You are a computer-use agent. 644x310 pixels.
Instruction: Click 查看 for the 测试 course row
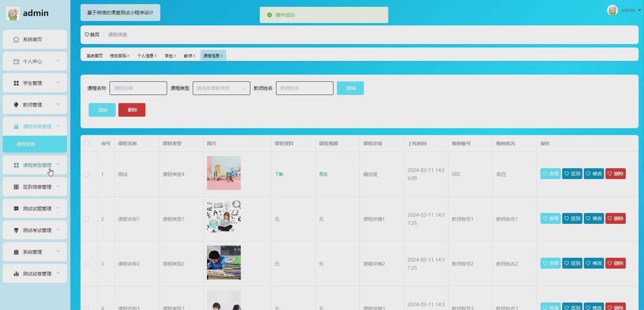551,174
